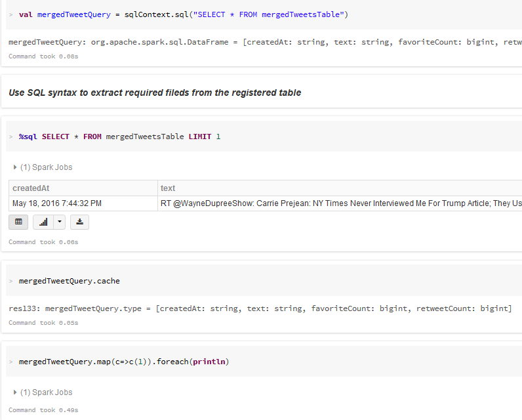Click the prompt arrow of the cache cell
The height and width of the screenshot is (420, 522).
click(x=11, y=281)
